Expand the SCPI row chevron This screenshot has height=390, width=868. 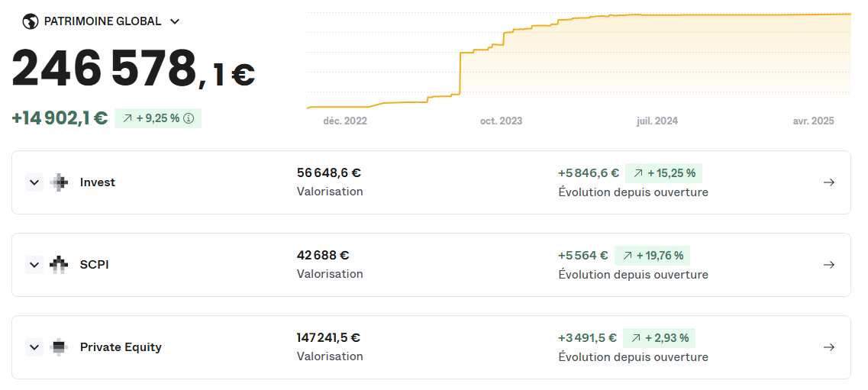pos(34,265)
